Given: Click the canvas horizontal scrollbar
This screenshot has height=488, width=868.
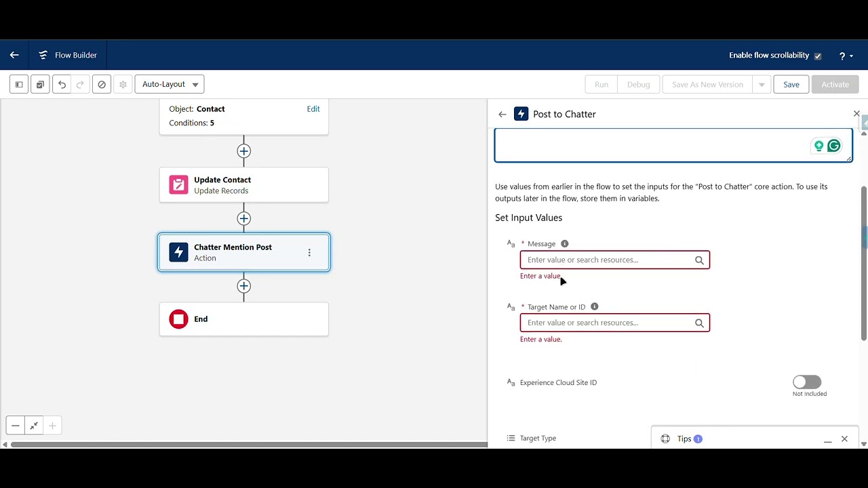Looking at the screenshot, I should click(248, 445).
